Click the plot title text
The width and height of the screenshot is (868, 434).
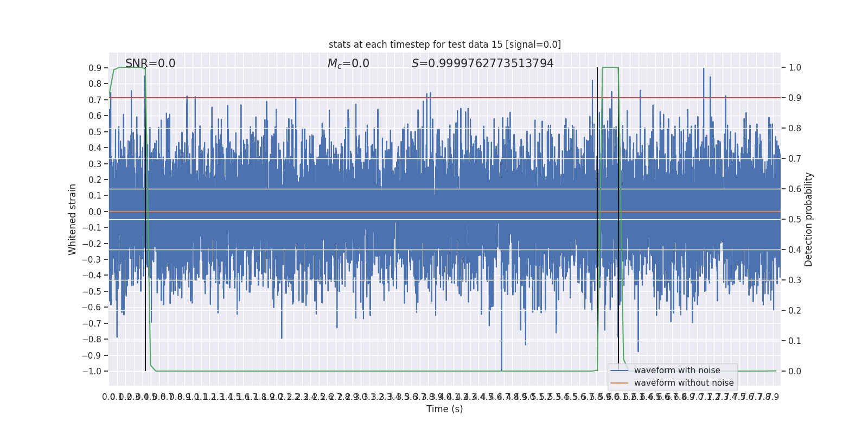445,44
